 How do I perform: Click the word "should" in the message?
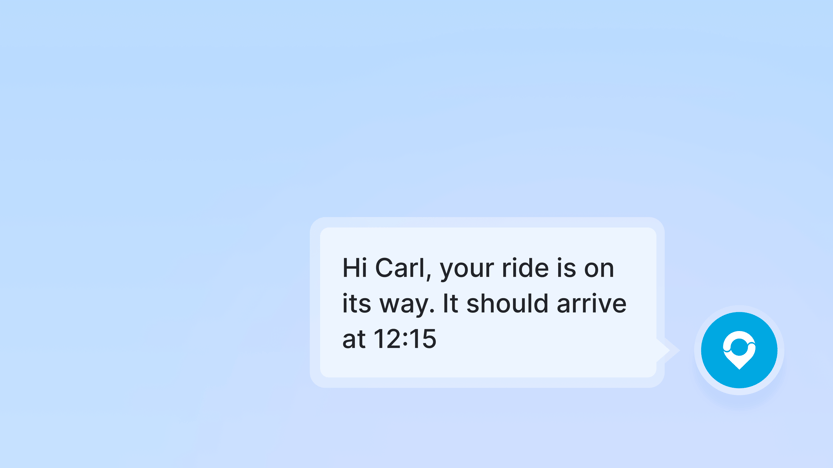pos(507,303)
